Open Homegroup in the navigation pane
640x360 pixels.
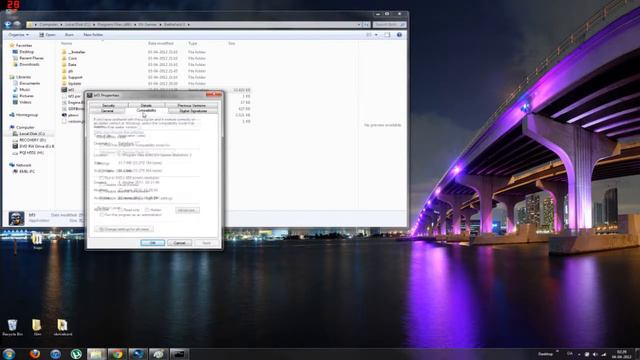[x=27, y=115]
